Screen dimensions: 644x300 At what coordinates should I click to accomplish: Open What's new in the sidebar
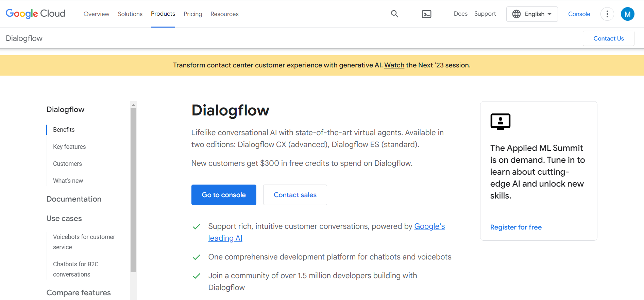click(x=68, y=181)
